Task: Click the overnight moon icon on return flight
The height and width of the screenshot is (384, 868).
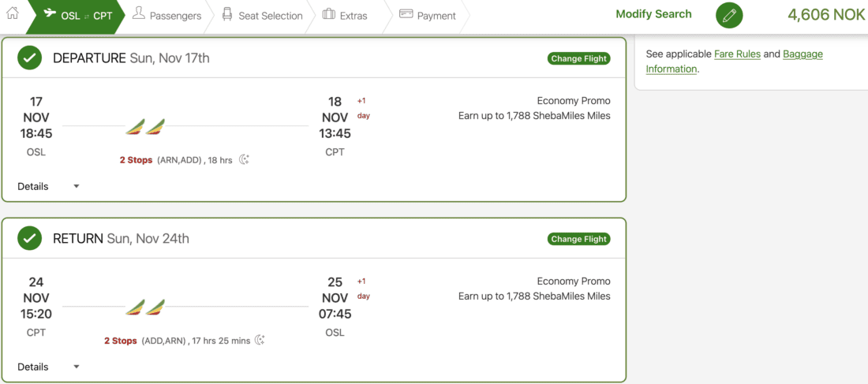Action: [x=260, y=340]
